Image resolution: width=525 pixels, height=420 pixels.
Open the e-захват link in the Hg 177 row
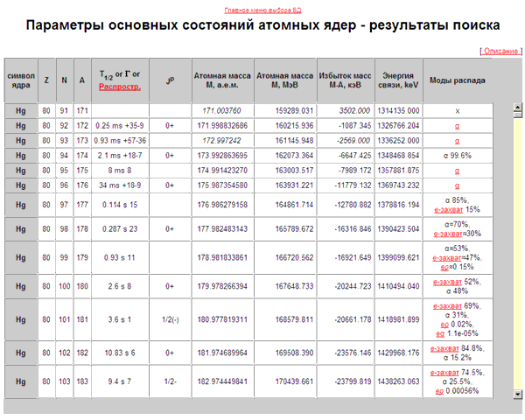(x=448, y=210)
